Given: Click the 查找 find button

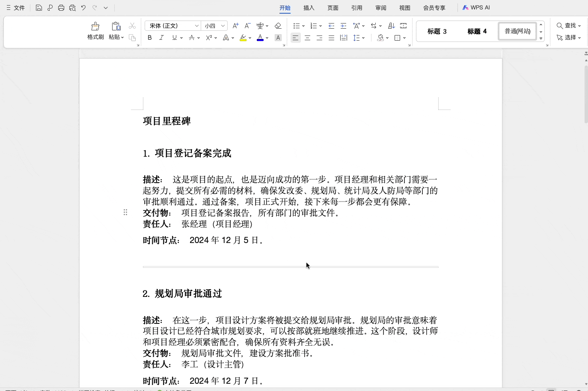Looking at the screenshot, I should [568, 26].
